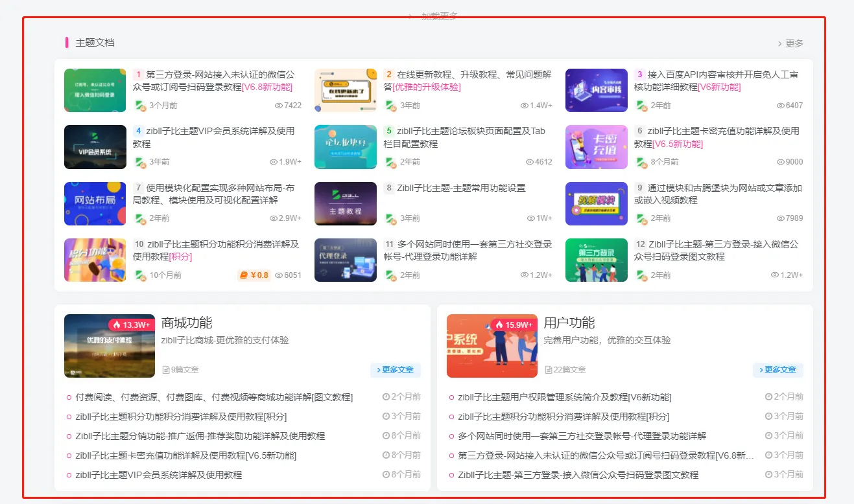Open VIP会员系统 list item under 商城功能
The height and width of the screenshot is (504, 854).
click(159, 475)
